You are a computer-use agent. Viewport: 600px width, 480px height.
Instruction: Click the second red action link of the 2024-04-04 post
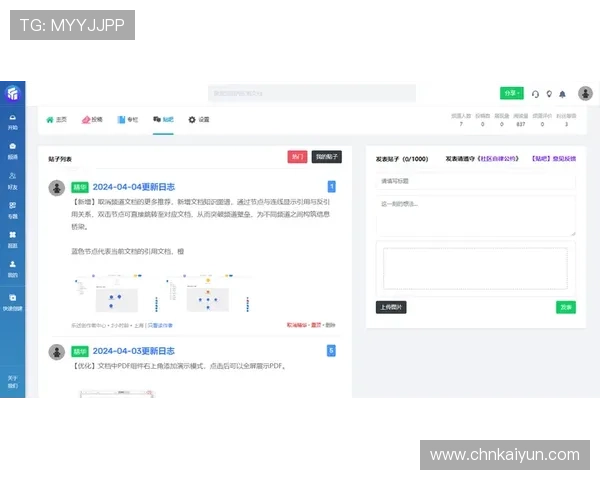[x=316, y=325]
